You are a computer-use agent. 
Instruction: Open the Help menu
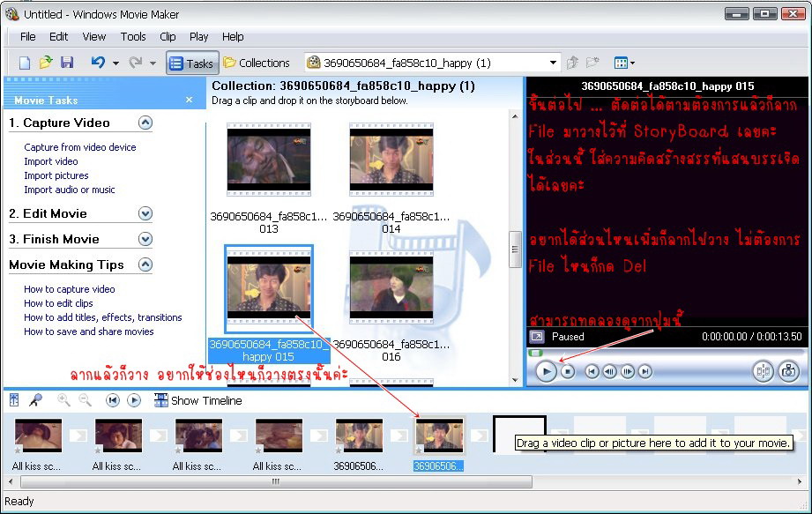233,37
